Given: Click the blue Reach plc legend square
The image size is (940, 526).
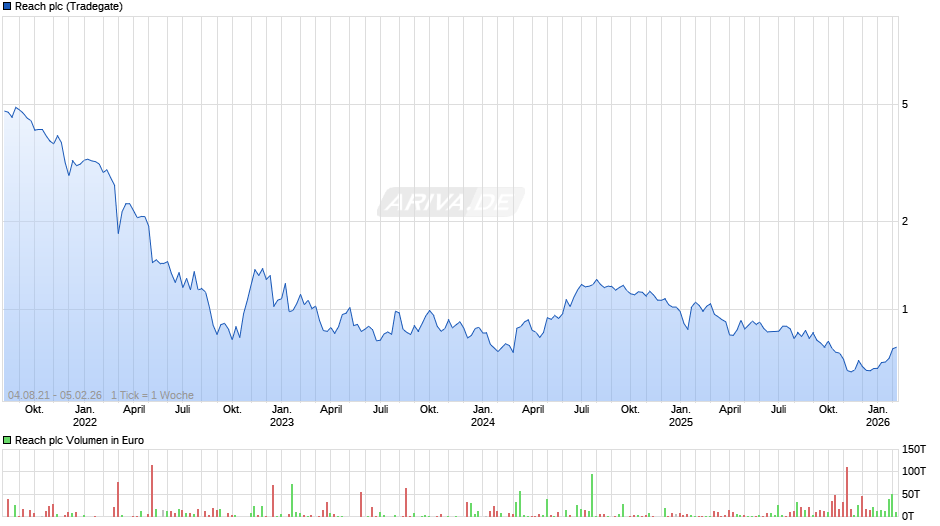Looking at the screenshot, I should [x=7, y=7].
